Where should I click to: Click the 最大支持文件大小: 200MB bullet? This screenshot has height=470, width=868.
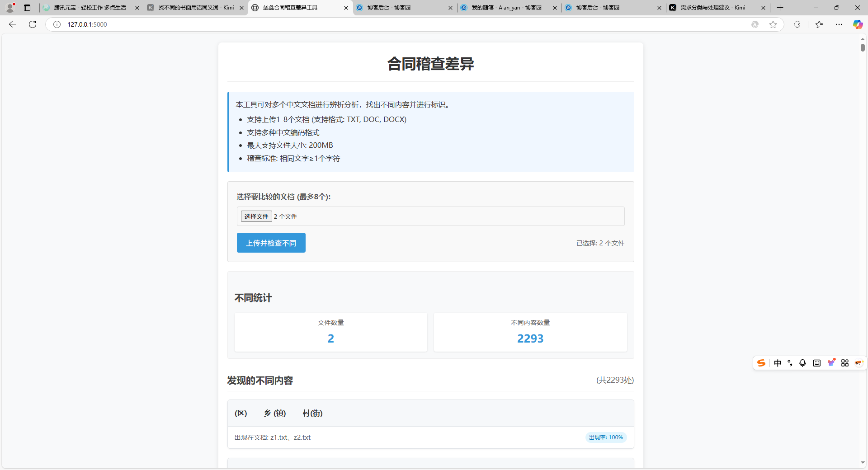(290, 146)
